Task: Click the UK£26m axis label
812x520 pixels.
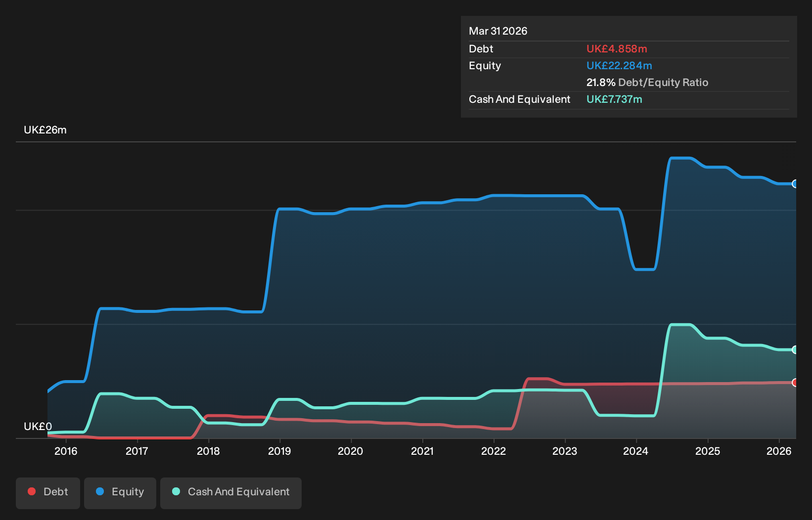Action: (x=45, y=130)
